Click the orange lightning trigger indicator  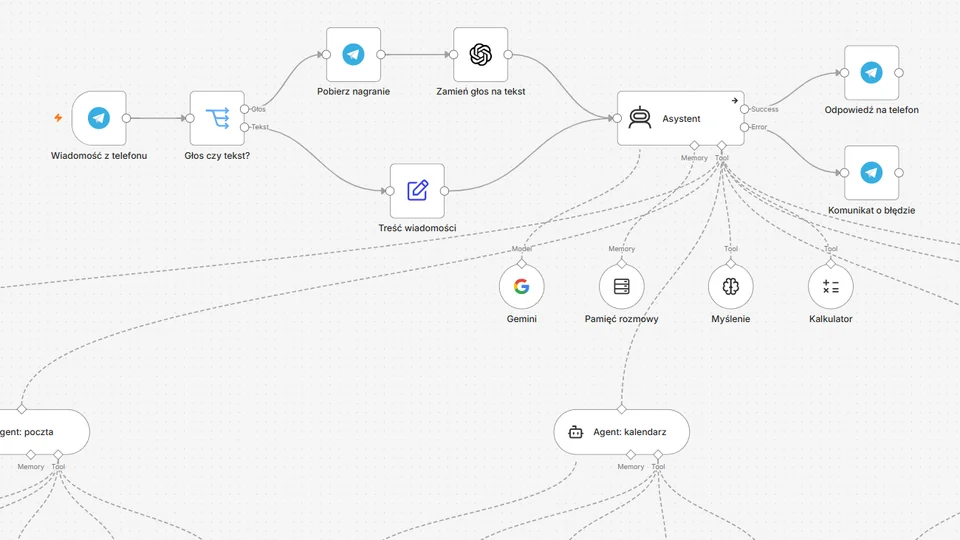pos(58,118)
